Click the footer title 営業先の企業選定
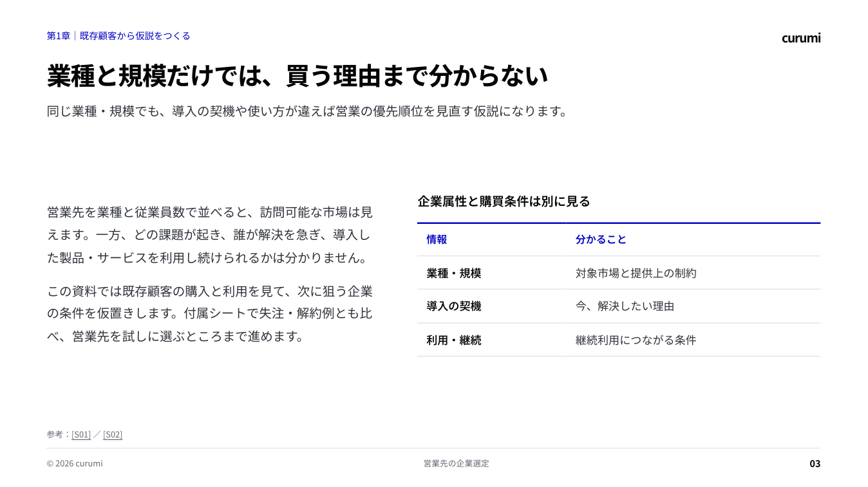The width and height of the screenshot is (868, 487). pyautogui.click(x=457, y=463)
